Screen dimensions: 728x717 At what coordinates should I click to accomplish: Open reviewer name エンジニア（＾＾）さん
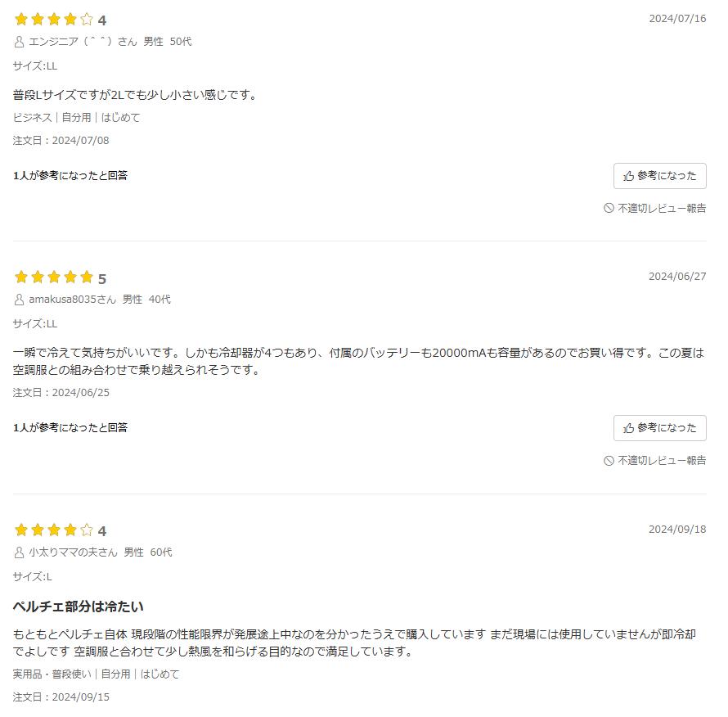tap(83, 42)
